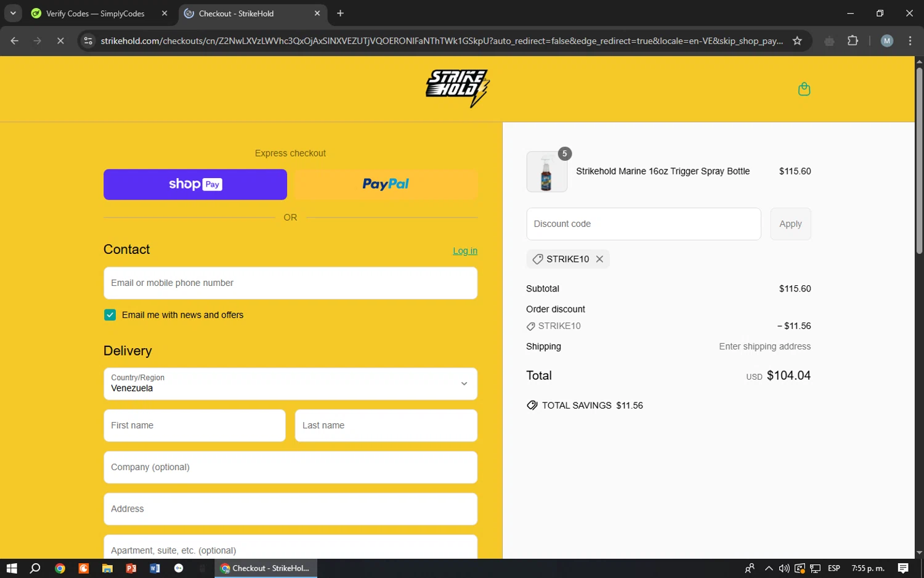
Task: Open the notification center icon
Action: pyautogui.click(x=903, y=568)
